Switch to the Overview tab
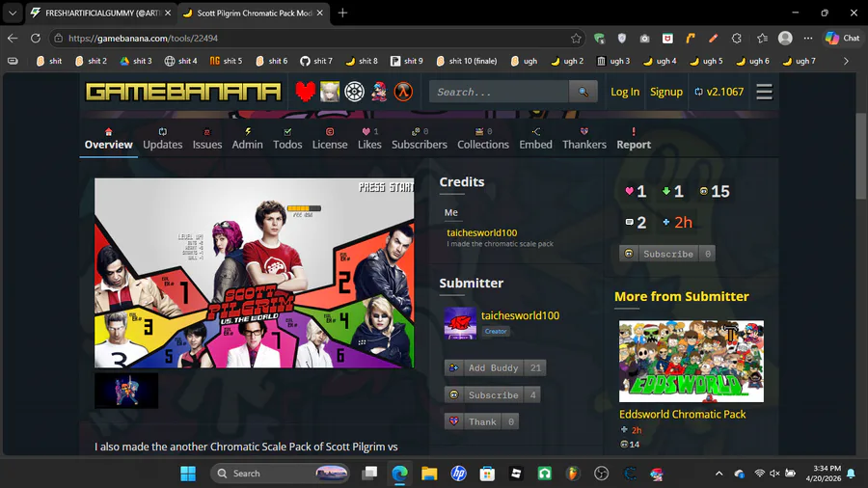Image resolution: width=868 pixels, height=488 pixels. [108, 139]
